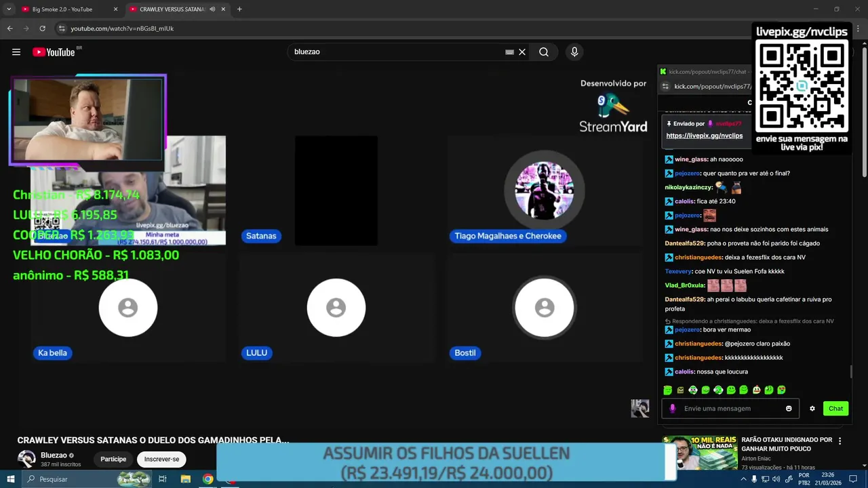Show hidden system tray icons chevron
868x488 pixels.
tap(743, 479)
